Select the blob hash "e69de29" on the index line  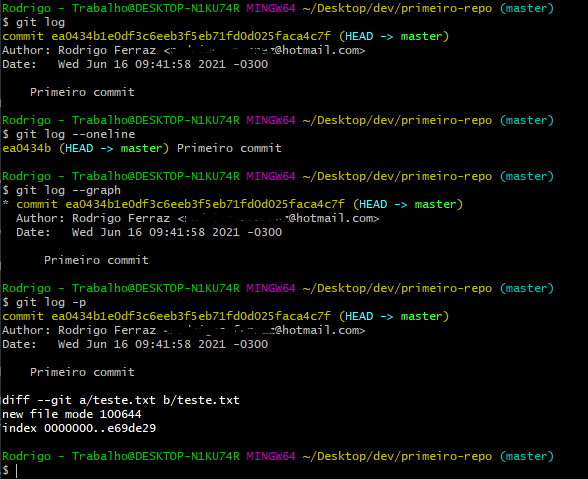[132, 428]
